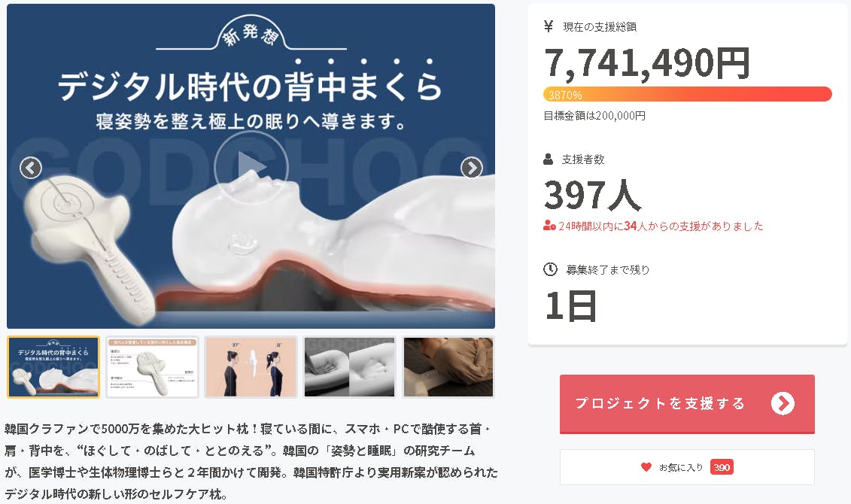Click the yen icon beside total funding
Screen dimensions: 851x504
(549, 26)
